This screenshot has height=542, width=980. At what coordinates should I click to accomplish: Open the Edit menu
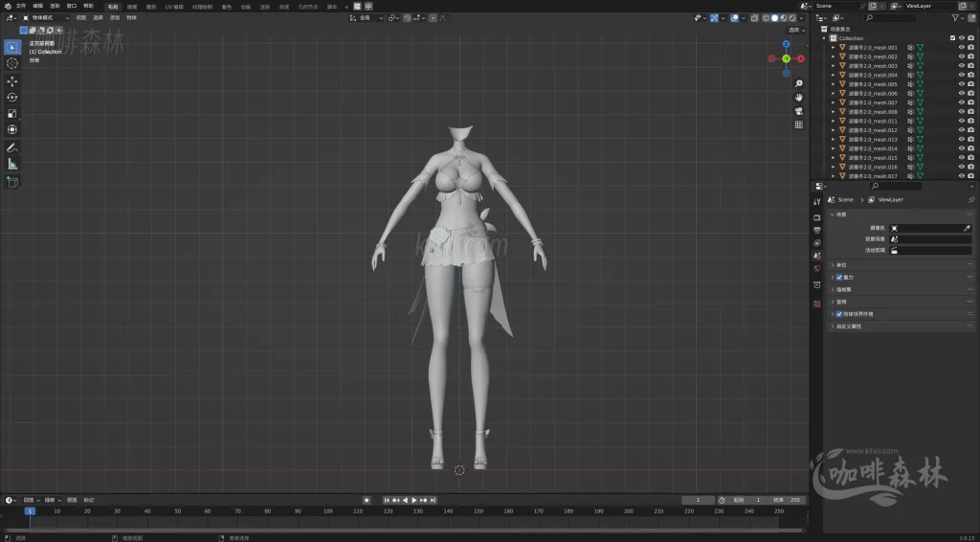[38, 6]
